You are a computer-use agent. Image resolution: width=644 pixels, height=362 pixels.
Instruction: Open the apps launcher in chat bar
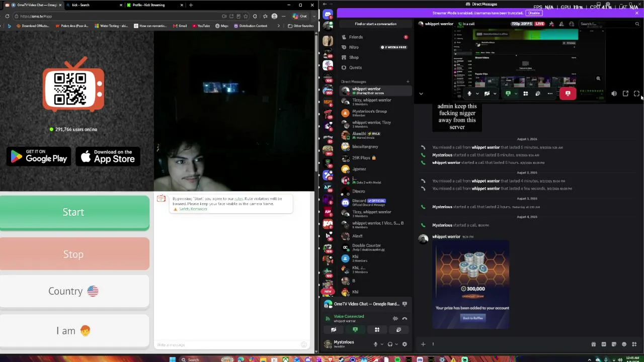click(x=634, y=344)
